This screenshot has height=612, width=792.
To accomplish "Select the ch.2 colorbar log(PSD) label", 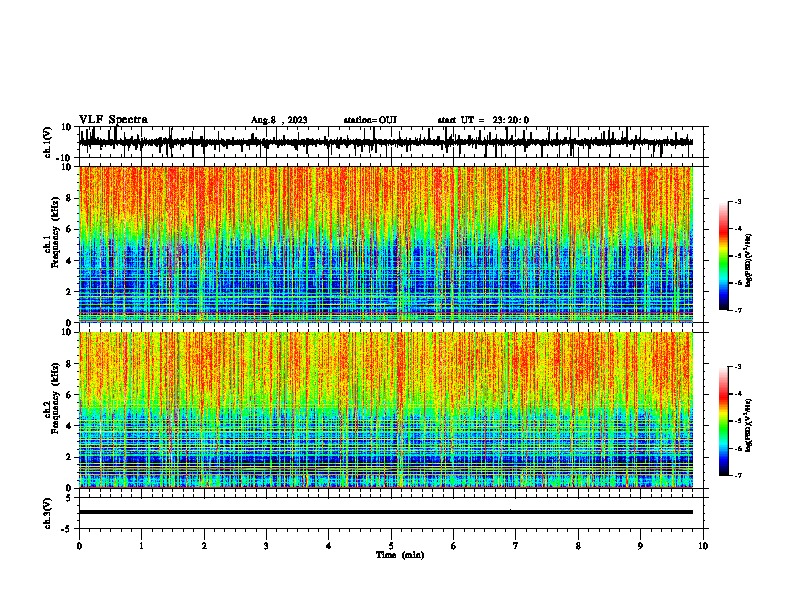I will pyautogui.click(x=748, y=425).
